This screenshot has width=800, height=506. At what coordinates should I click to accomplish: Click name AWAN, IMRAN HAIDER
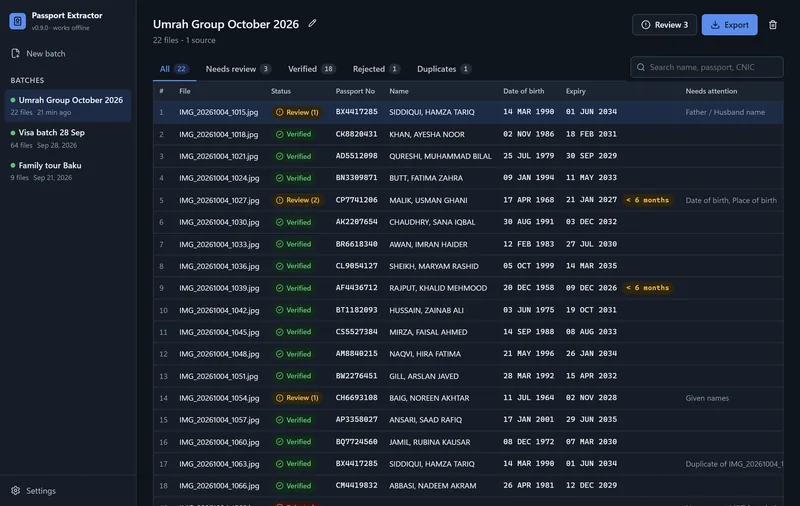coord(428,244)
